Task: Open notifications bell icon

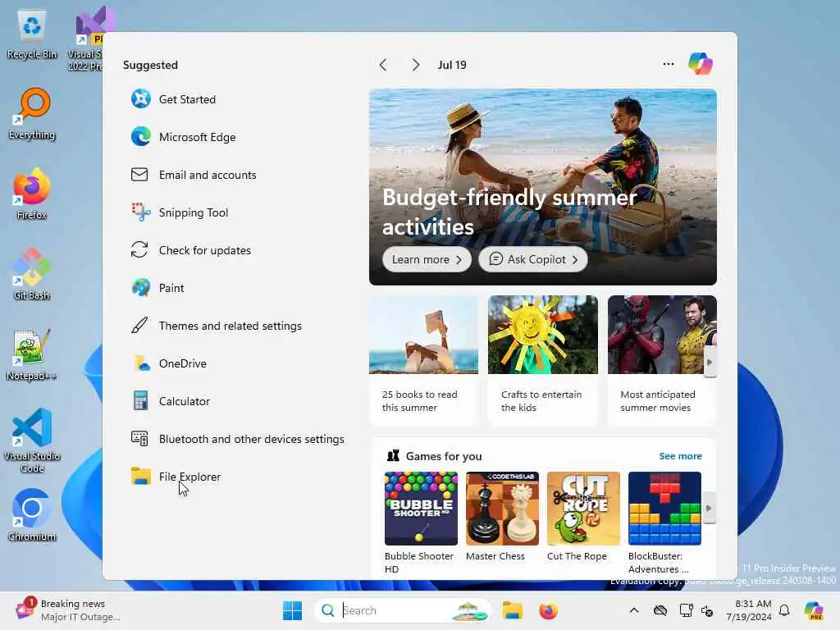Action: point(784,610)
